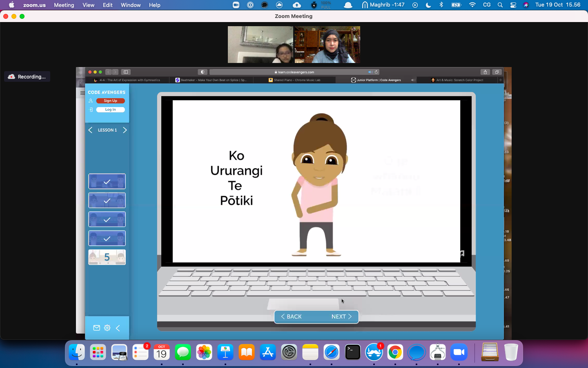Open the Wi-Fi status menu
The image size is (588, 368).
[472, 5]
